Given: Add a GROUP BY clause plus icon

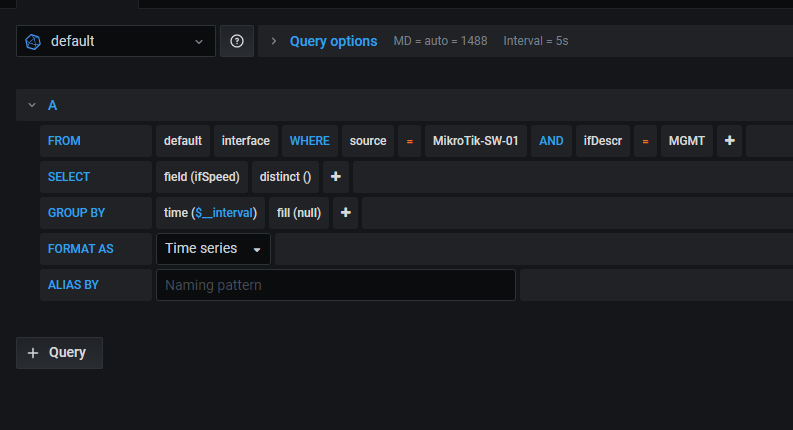Looking at the screenshot, I should pyautogui.click(x=345, y=212).
